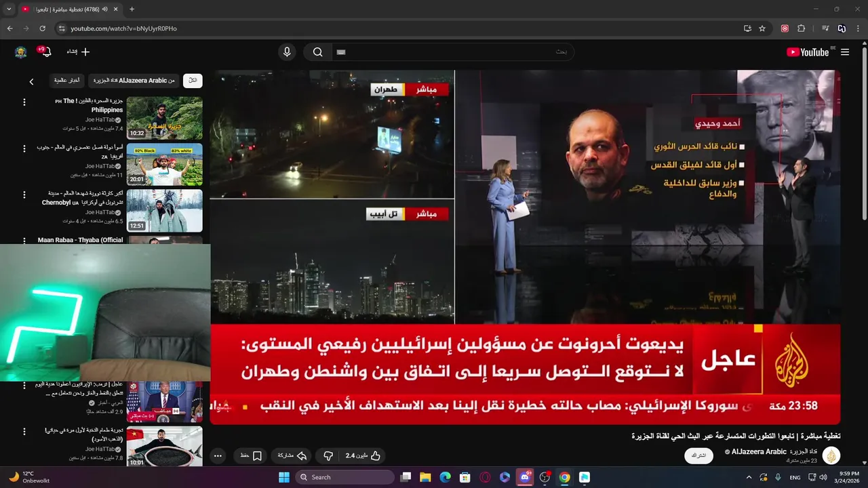Open a new browser tab
Image resolution: width=868 pixels, height=488 pixels.
pos(132,9)
